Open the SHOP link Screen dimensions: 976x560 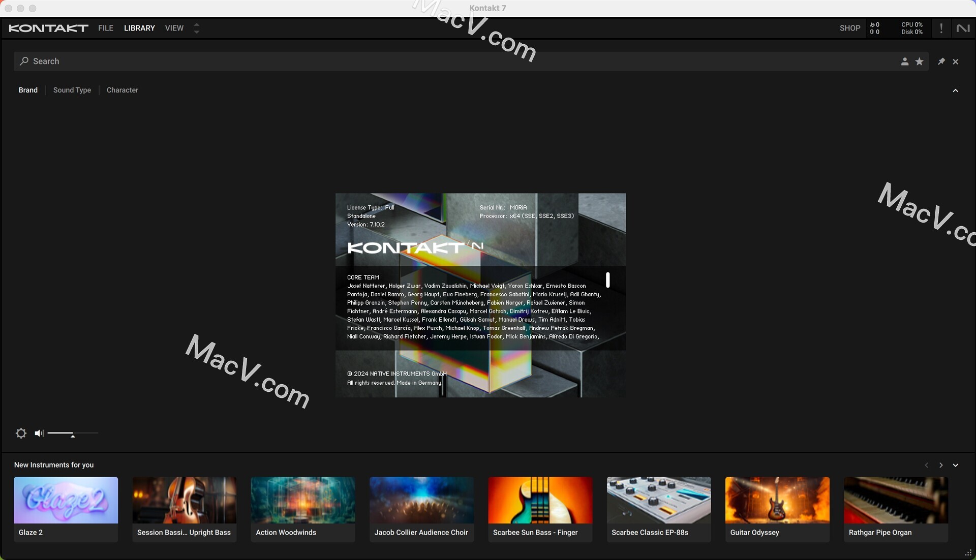coord(849,28)
